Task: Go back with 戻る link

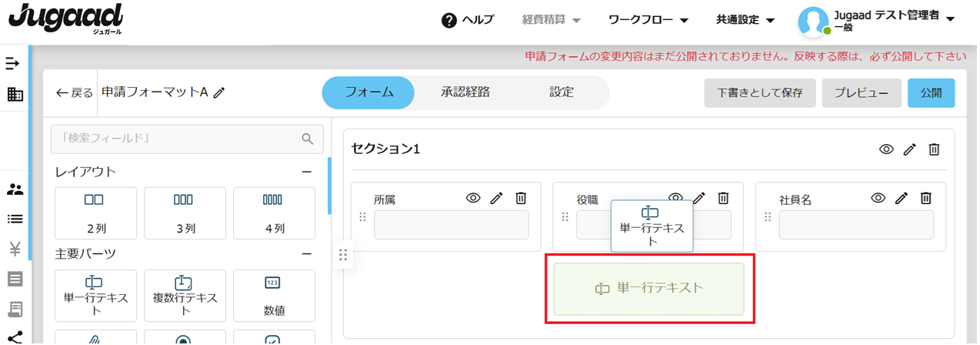Action: pos(75,92)
